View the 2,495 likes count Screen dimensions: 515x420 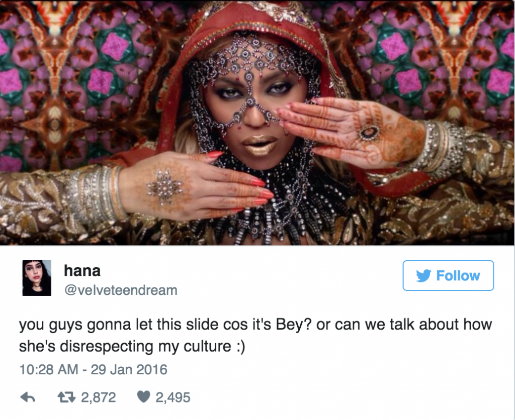173,397
